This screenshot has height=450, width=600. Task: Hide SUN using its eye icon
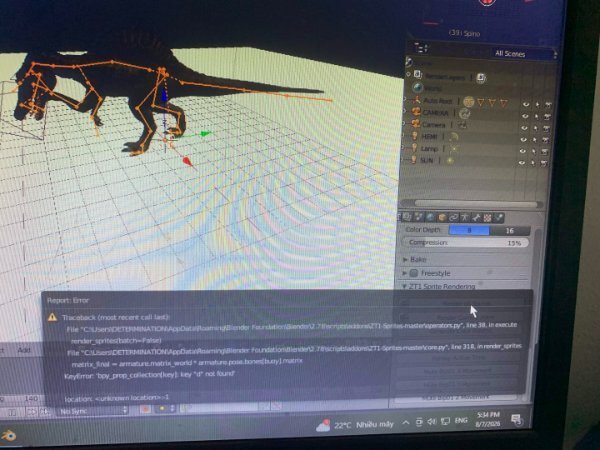click(522, 163)
